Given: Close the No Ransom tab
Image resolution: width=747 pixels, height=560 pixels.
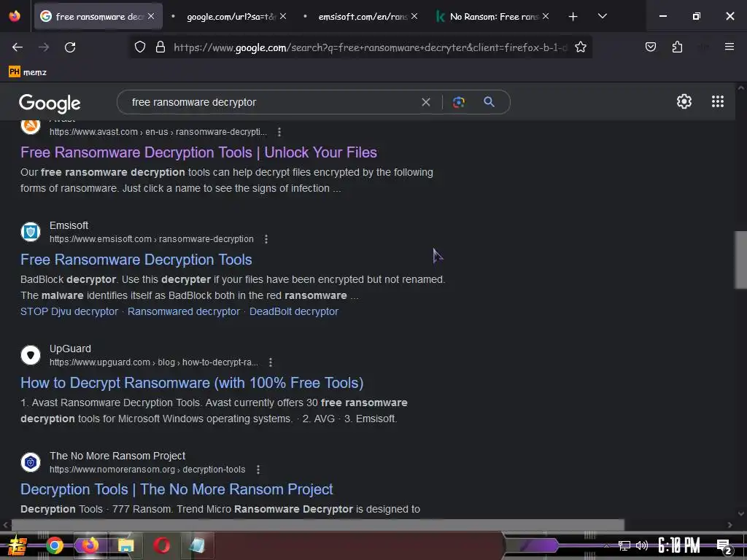Looking at the screenshot, I should 546,16.
